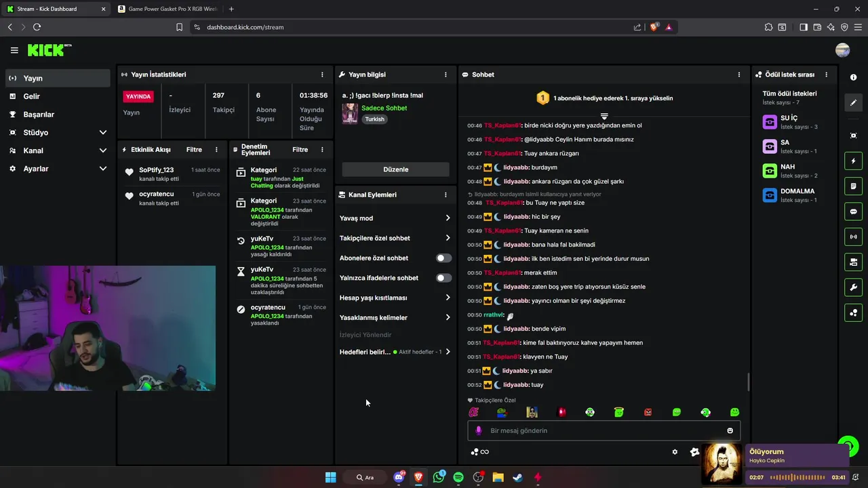Select Yayın in left navigation

point(58,78)
